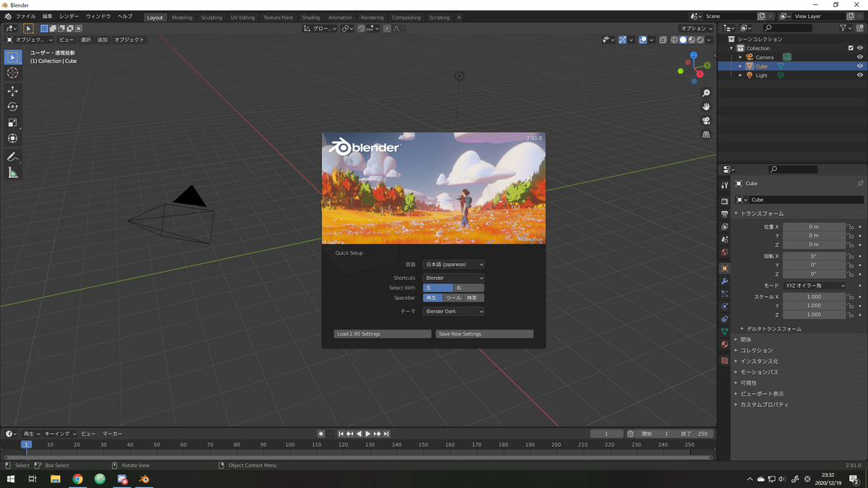Toggle camera view icon in viewport
Screen dimensions: 868x488
coord(706,121)
